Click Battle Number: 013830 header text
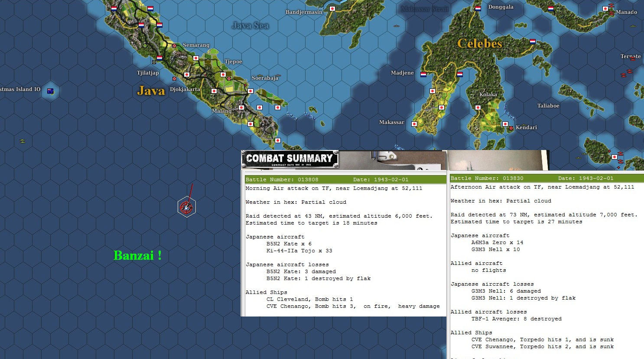This screenshot has width=644, height=359. (487, 178)
